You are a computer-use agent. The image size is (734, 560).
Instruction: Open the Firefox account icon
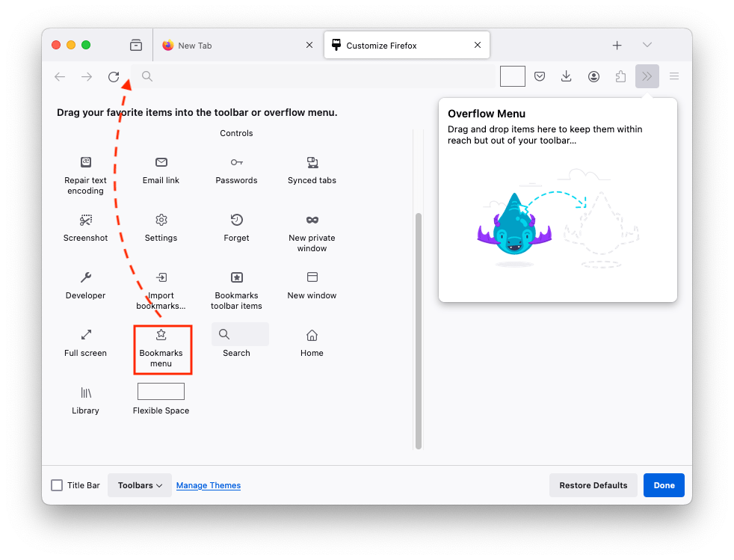pos(593,76)
